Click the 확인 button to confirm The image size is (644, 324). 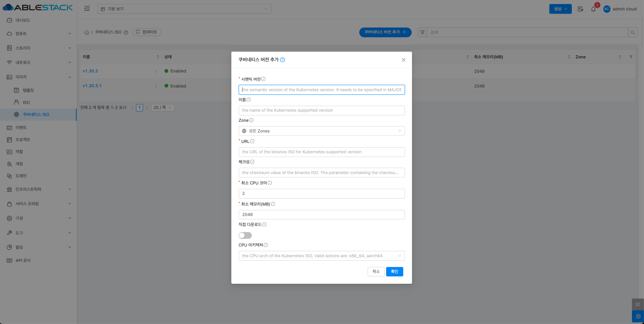click(394, 272)
